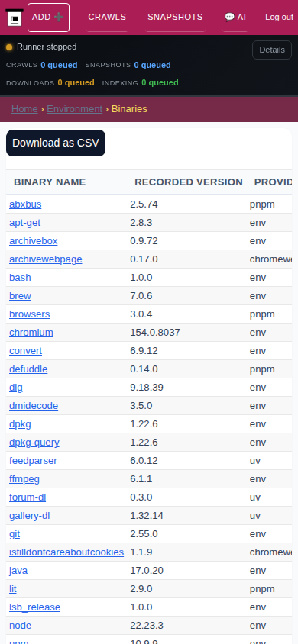This screenshot has height=644, width=298.
Task: Open the abxbus binary link
Action: click(x=25, y=204)
